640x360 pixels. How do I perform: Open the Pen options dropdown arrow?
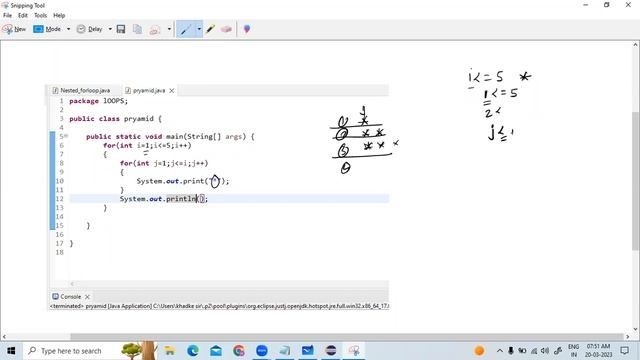click(199, 29)
